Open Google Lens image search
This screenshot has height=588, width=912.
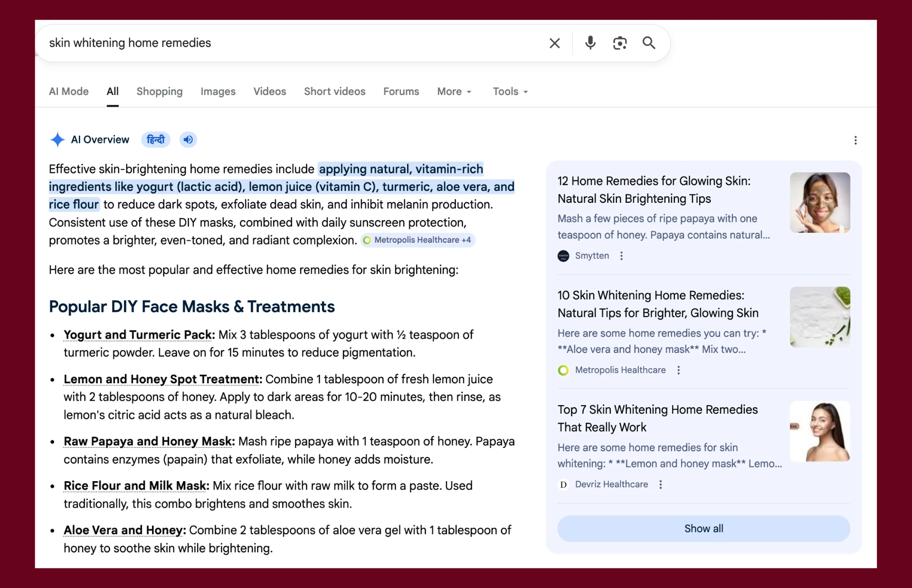[620, 43]
